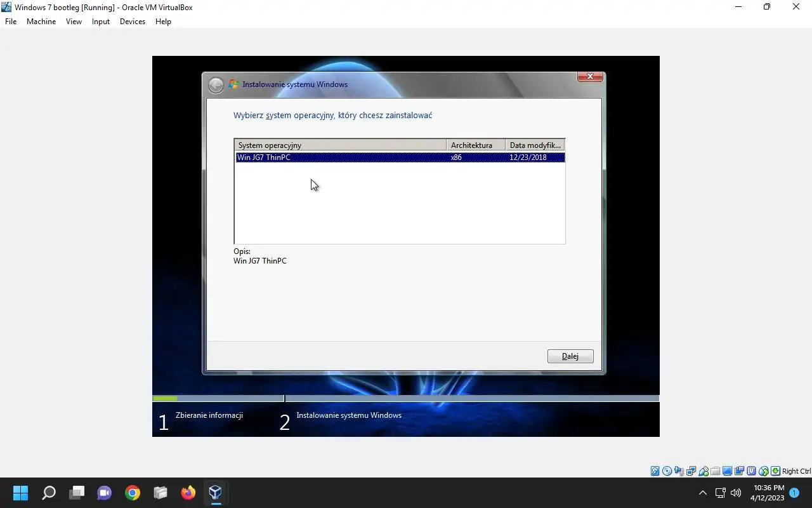Image resolution: width=812 pixels, height=508 pixels.
Task: Close the VirtualBox window
Action: pos(796,7)
